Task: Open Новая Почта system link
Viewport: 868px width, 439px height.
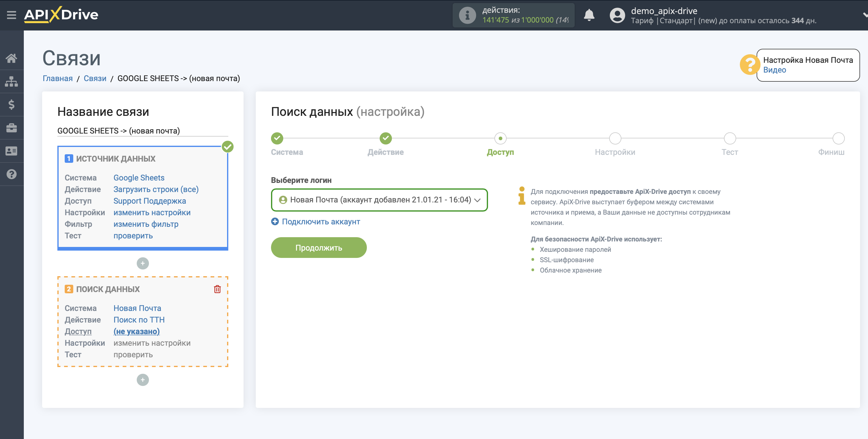Action: click(x=137, y=308)
